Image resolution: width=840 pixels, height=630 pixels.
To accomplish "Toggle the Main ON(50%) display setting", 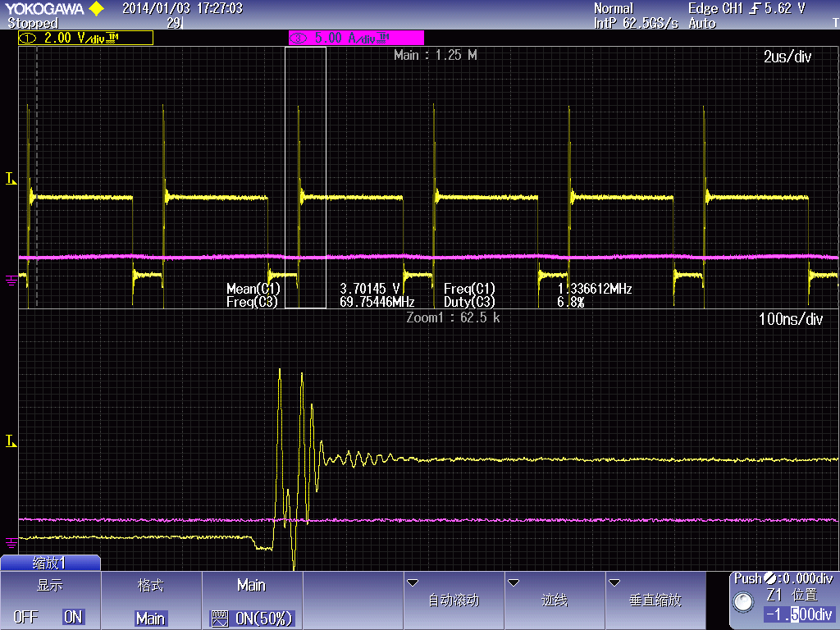I will click(x=251, y=619).
